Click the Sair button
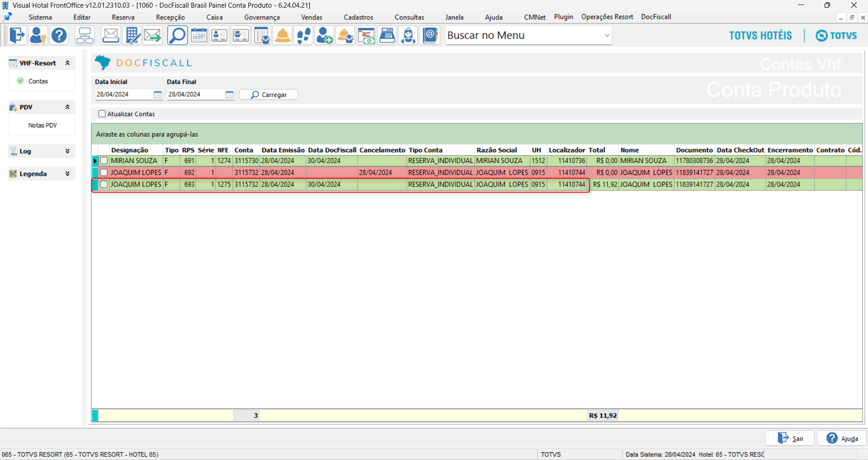Viewport: 868px width, 460px height. point(790,438)
